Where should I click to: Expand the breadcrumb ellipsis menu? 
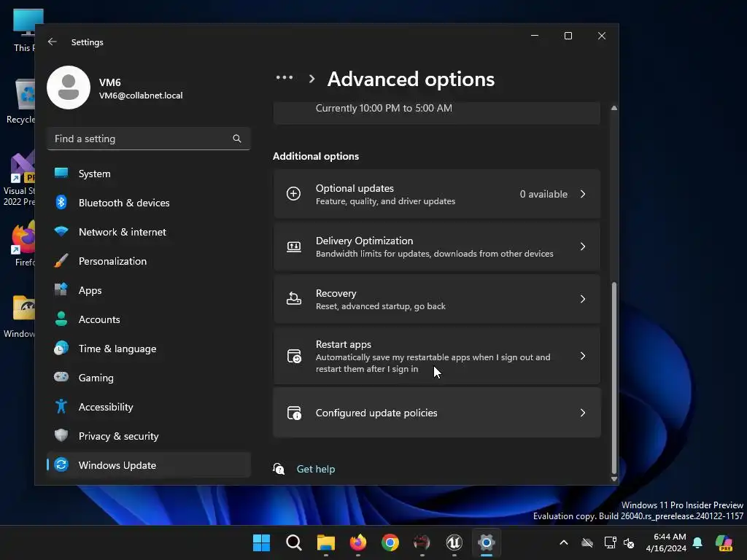pyautogui.click(x=285, y=77)
